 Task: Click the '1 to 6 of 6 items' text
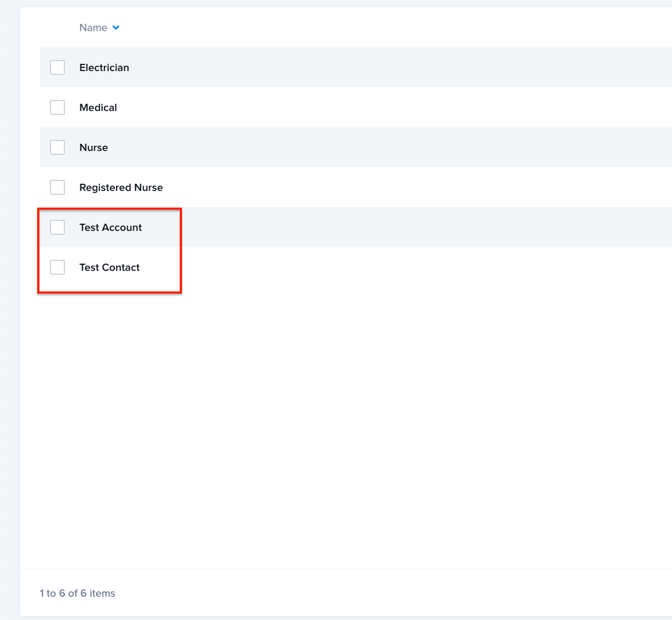[x=77, y=593]
